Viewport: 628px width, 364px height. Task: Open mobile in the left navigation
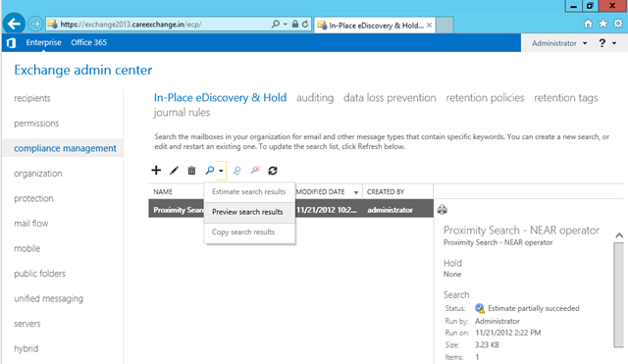[27, 248]
